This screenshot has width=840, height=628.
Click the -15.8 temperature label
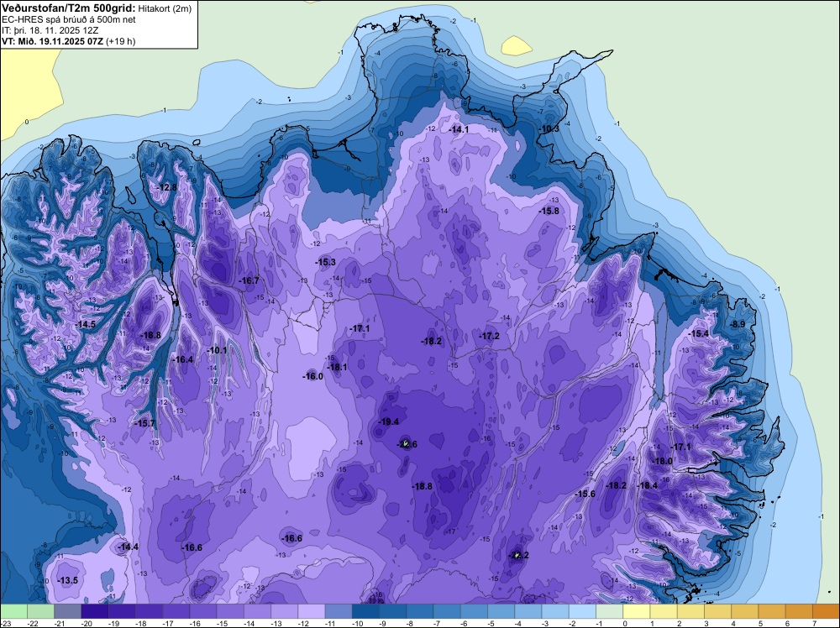click(549, 211)
